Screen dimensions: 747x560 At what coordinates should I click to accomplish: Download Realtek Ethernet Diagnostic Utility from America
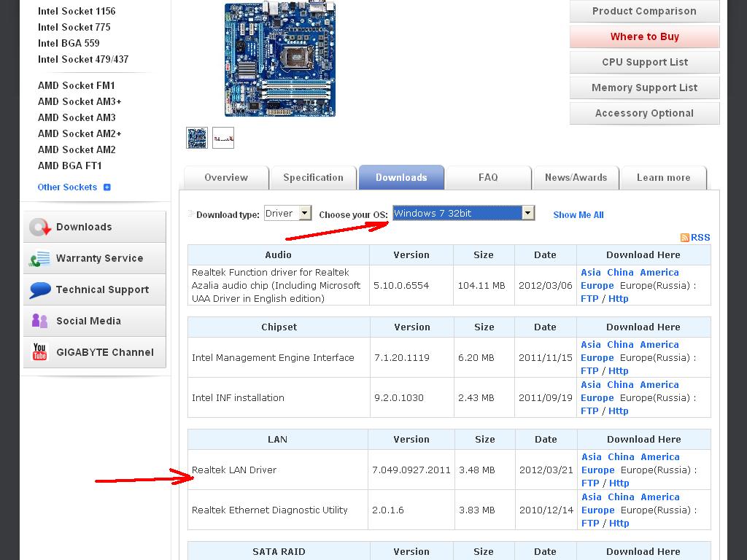click(x=660, y=497)
